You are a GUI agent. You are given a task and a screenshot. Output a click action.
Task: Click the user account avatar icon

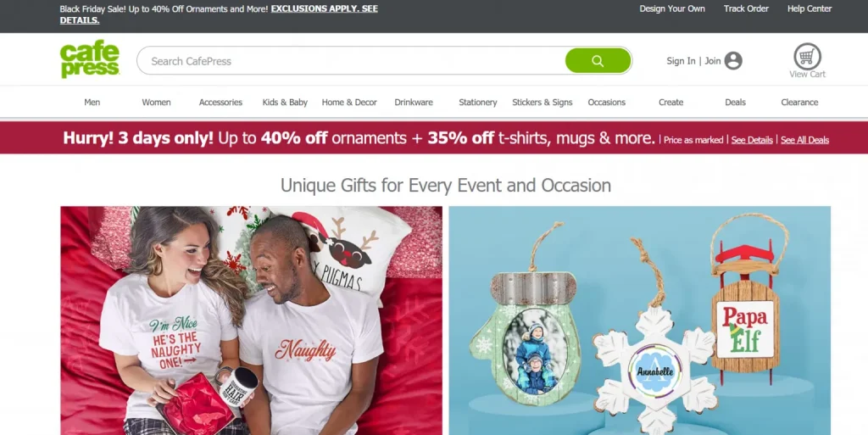click(733, 61)
